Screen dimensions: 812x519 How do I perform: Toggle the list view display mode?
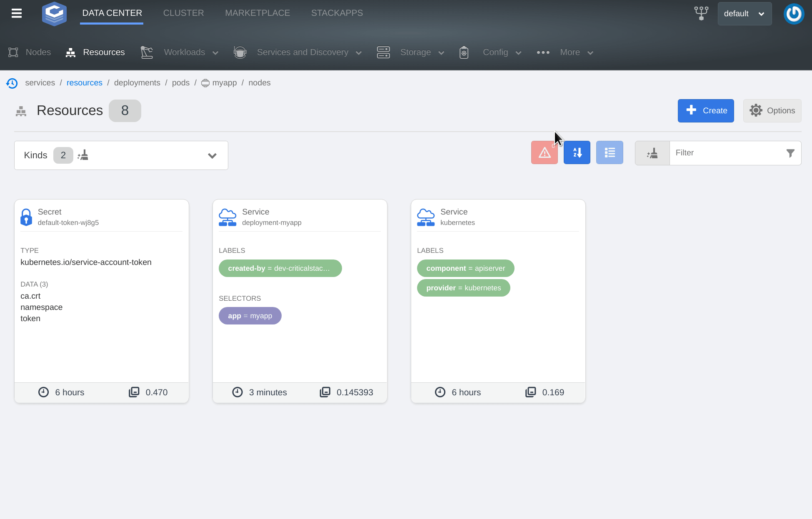610,153
